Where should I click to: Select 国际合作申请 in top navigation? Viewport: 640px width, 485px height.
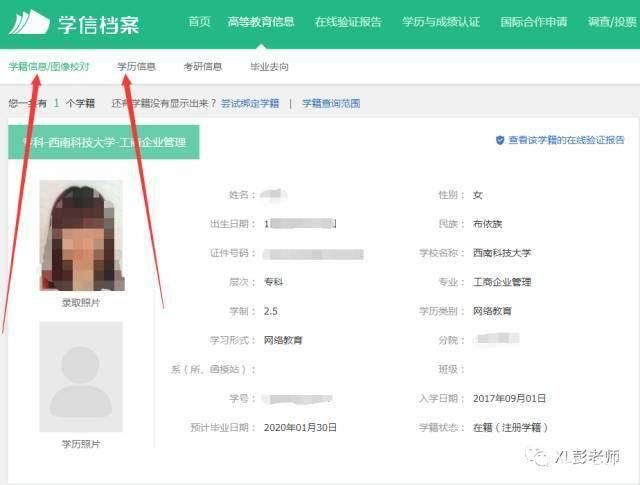point(534,22)
